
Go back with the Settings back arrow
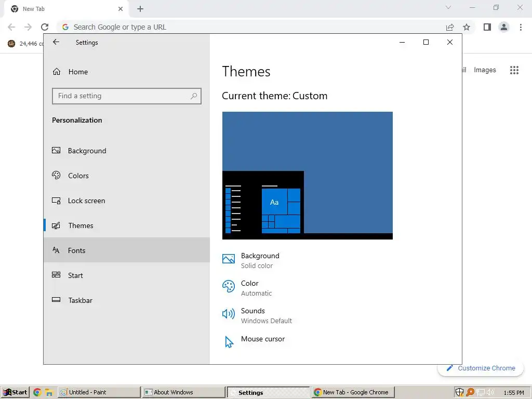tap(56, 42)
